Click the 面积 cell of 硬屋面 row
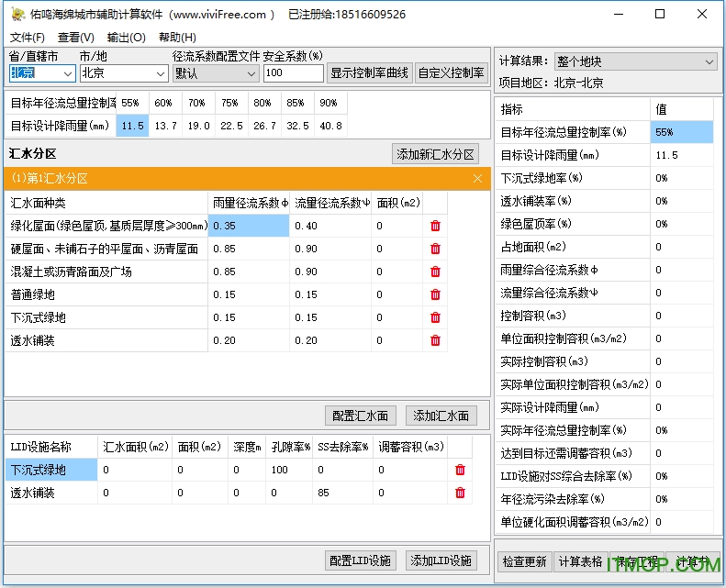The height and width of the screenshot is (588, 726). (x=397, y=249)
